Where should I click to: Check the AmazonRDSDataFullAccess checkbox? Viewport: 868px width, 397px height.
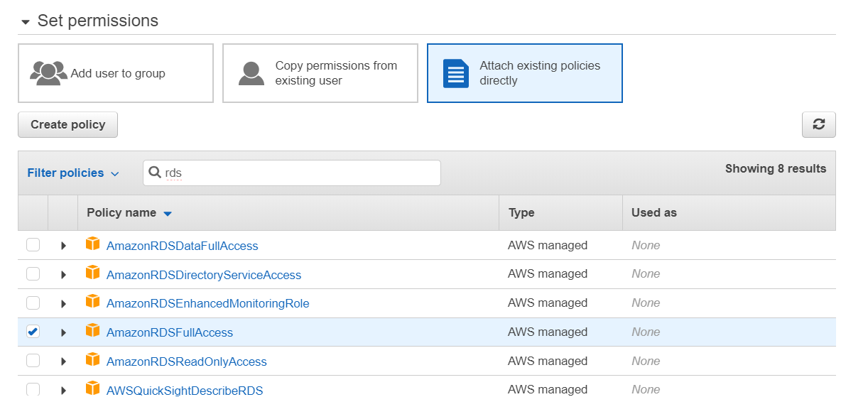click(33, 245)
